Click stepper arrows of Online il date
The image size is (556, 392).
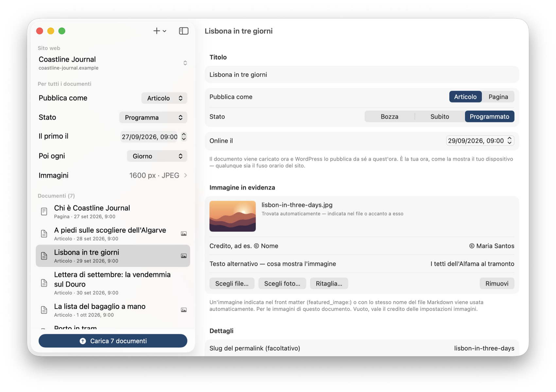[x=510, y=140]
